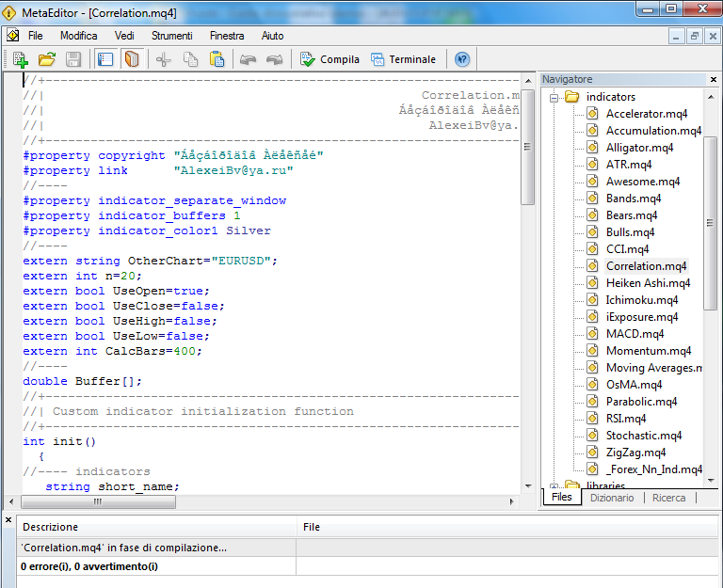Click the file icon next to Awesome.mq4
723x588 pixels.
tap(592, 181)
